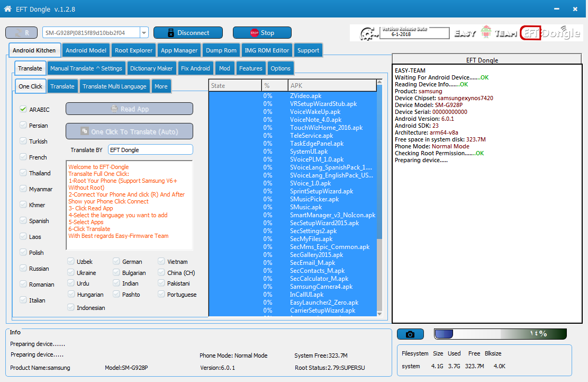Click the One Click To Translate icon
This screenshot has height=382, width=588.
(85, 131)
